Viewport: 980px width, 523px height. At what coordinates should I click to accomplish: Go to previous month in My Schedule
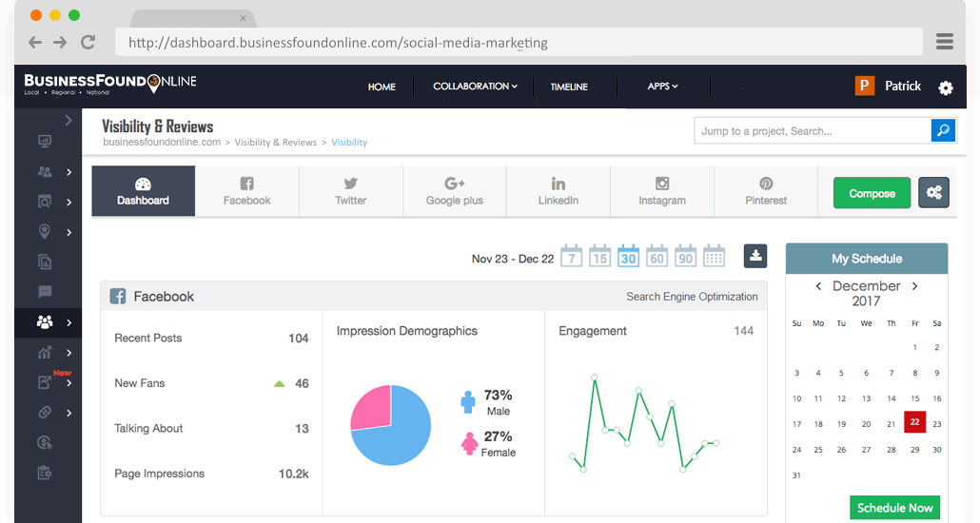(x=818, y=286)
